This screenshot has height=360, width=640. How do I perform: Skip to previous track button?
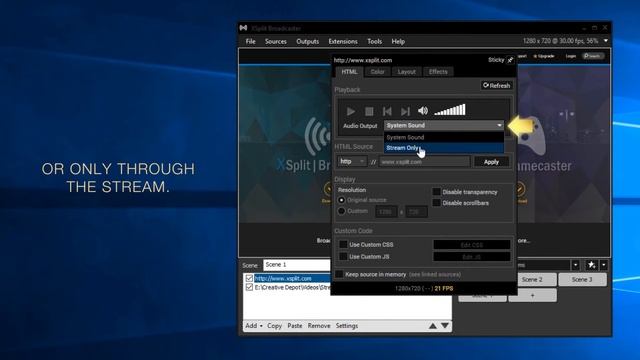pos(387,111)
